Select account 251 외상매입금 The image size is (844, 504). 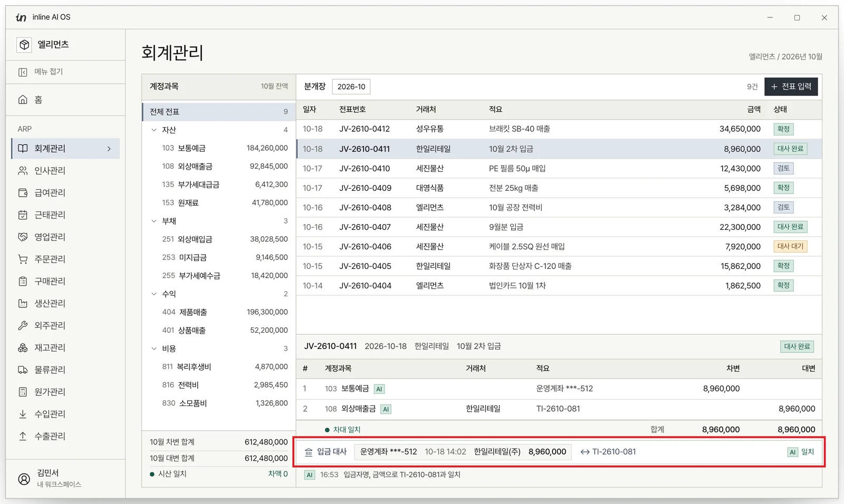tap(218, 239)
